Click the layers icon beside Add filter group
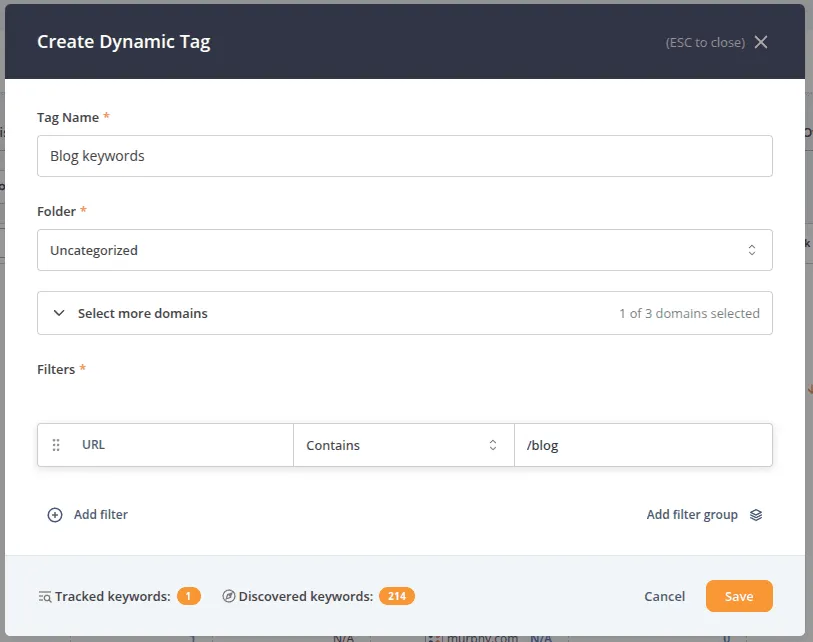Viewport: 813px width, 642px height. click(756, 515)
